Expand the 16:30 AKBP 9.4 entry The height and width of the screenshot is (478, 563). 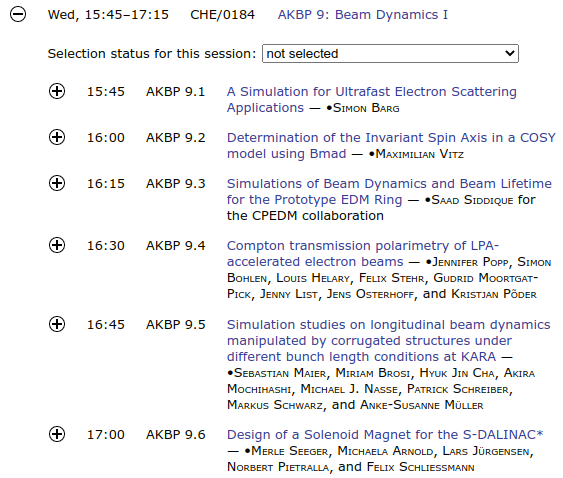coord(57,245)
